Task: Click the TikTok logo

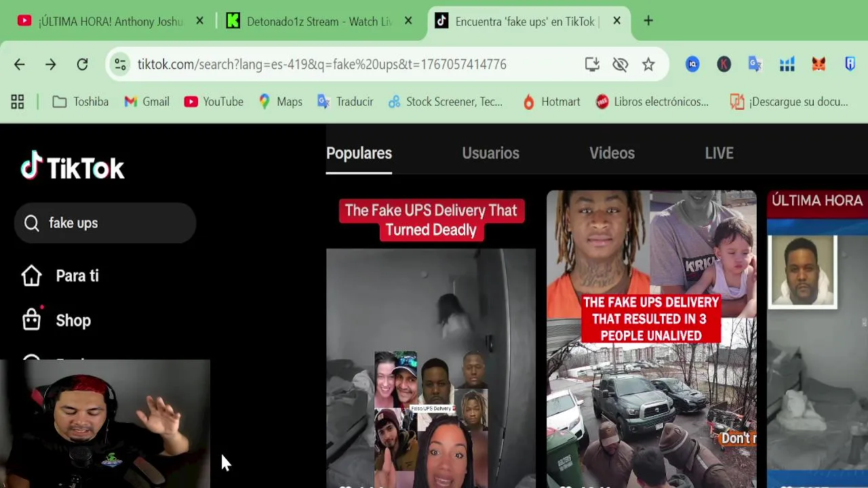Action: [x=73, y=167]
